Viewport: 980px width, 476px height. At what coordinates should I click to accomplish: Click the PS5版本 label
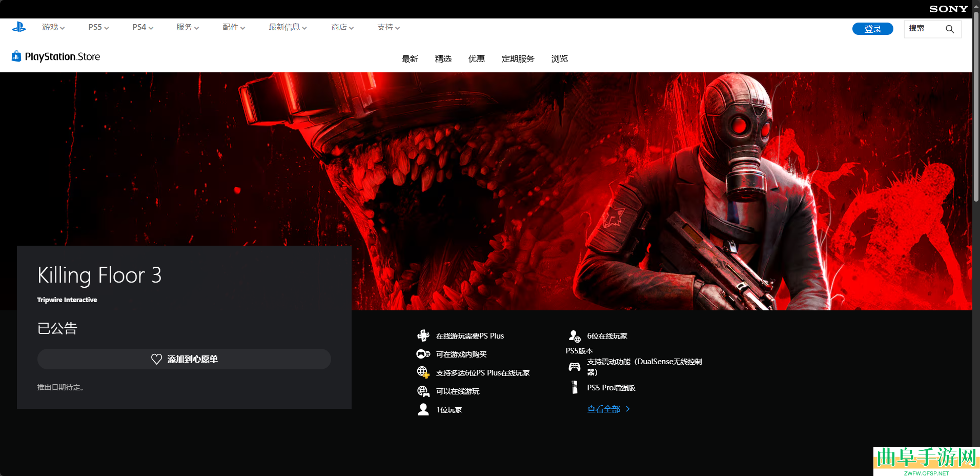(x=579, y=351)
